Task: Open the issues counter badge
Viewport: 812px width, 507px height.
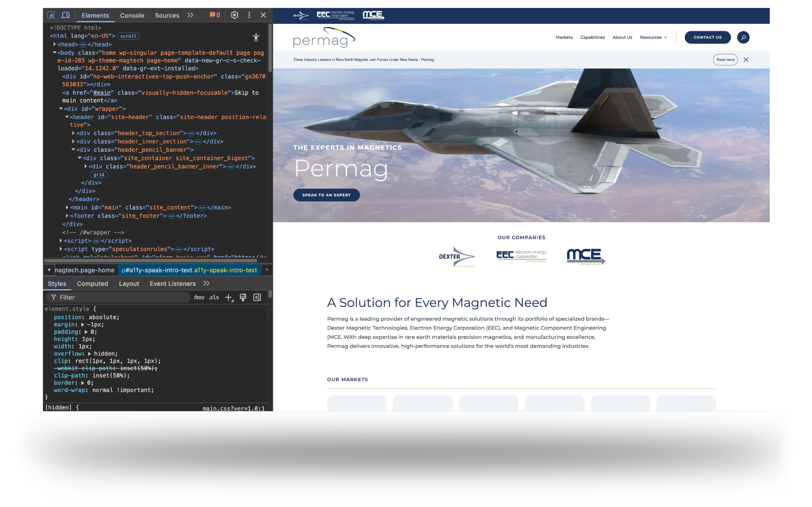Action: pos(215,15)
